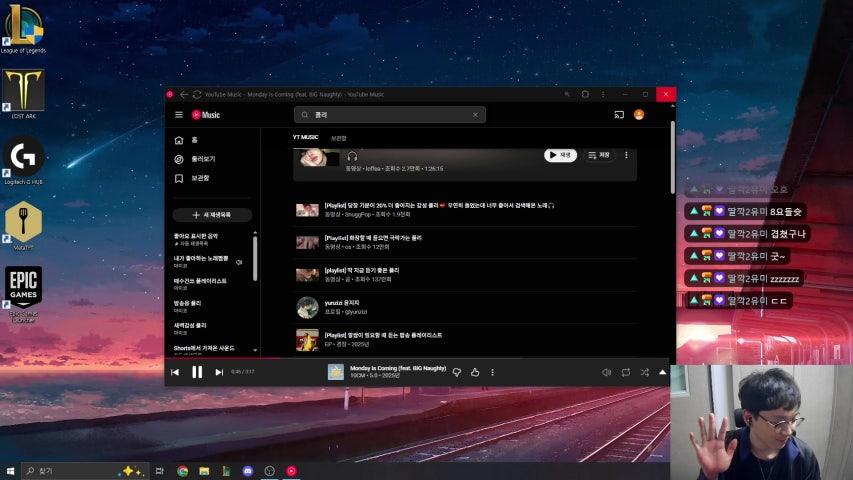Open Shorts에서 가져온 사운드 playlist
853x480 pixels.
coord(204,349)
